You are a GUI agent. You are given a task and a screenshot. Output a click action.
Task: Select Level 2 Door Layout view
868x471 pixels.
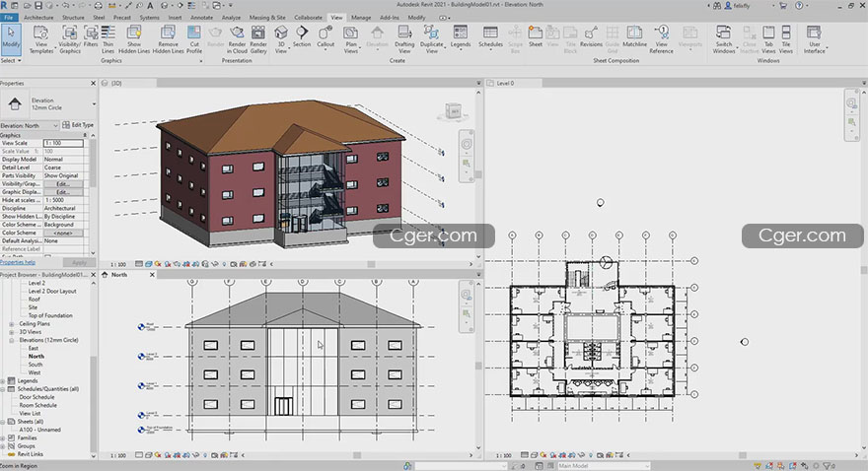tap(52, 291)
